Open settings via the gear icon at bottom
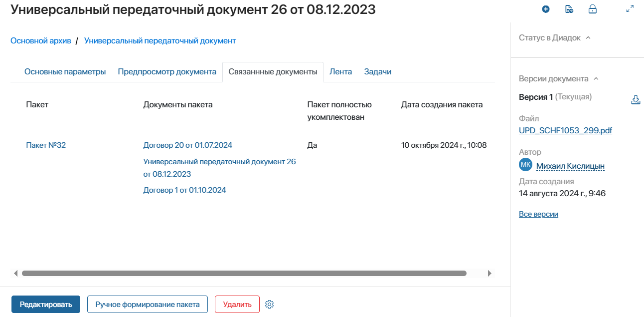Image resolution: width=644 pixels, height=317 pixels. 269,304
